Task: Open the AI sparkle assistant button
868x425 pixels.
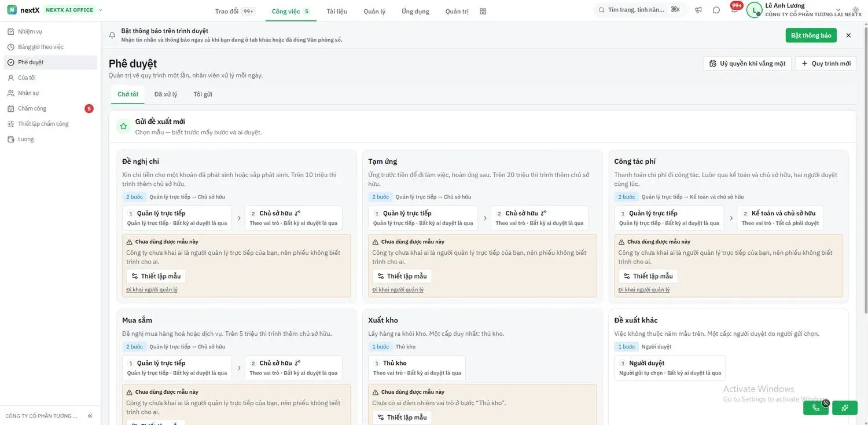Action: [x=845, y=408]
